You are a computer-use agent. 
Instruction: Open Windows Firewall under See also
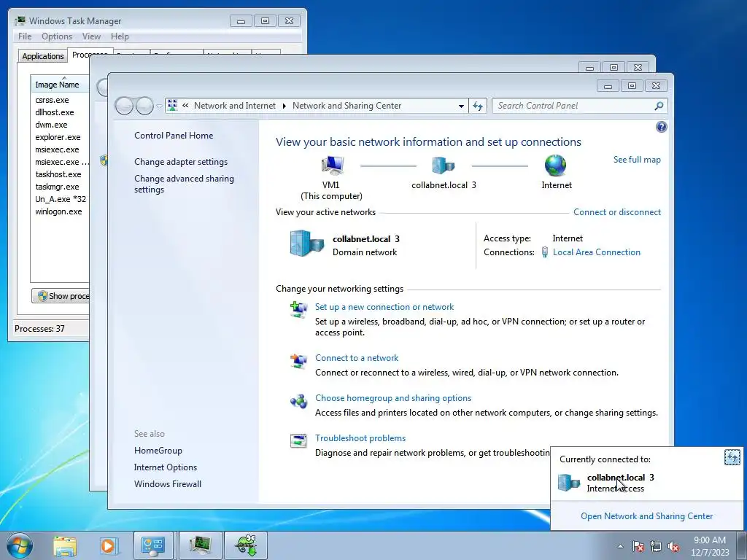click(x=168, y=484)
